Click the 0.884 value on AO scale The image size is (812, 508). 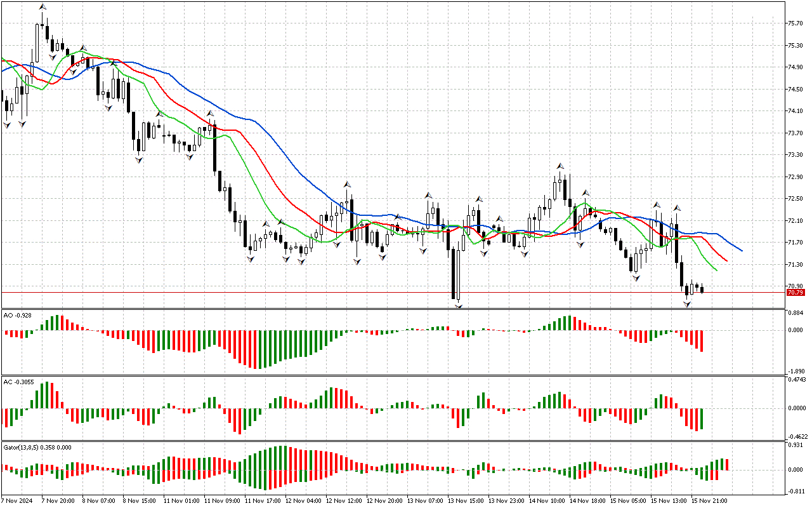(796, 313)
